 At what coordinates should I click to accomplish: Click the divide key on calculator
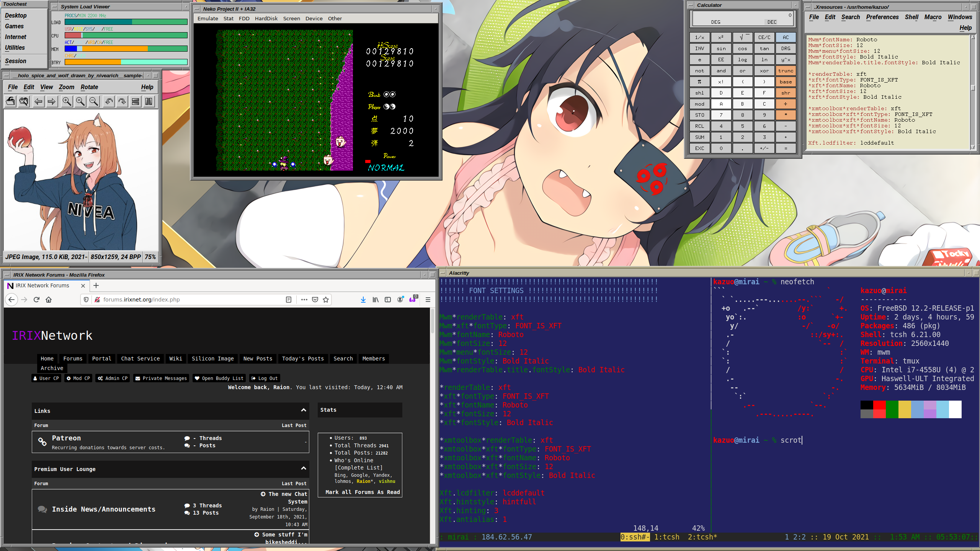click(x=786, y=104)
